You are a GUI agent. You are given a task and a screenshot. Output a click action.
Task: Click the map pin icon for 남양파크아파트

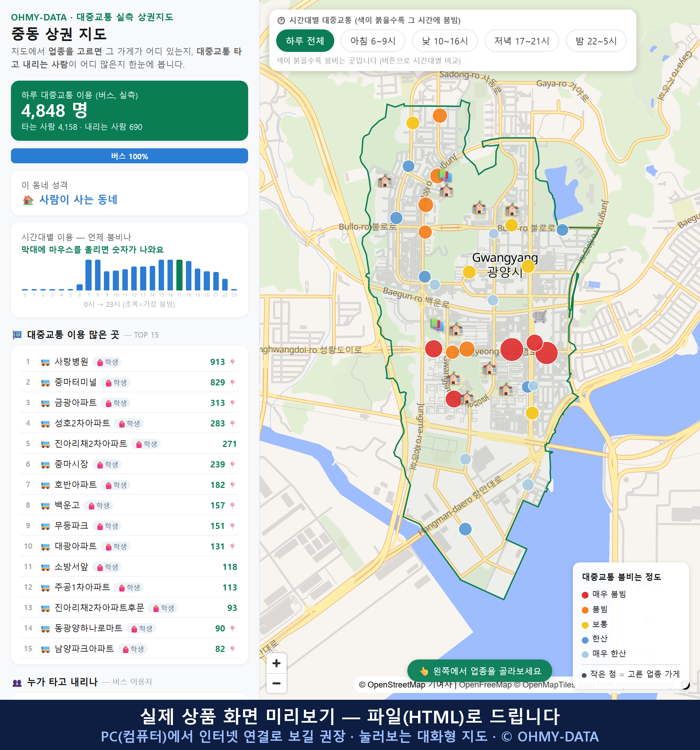click(x=232, y=649)
